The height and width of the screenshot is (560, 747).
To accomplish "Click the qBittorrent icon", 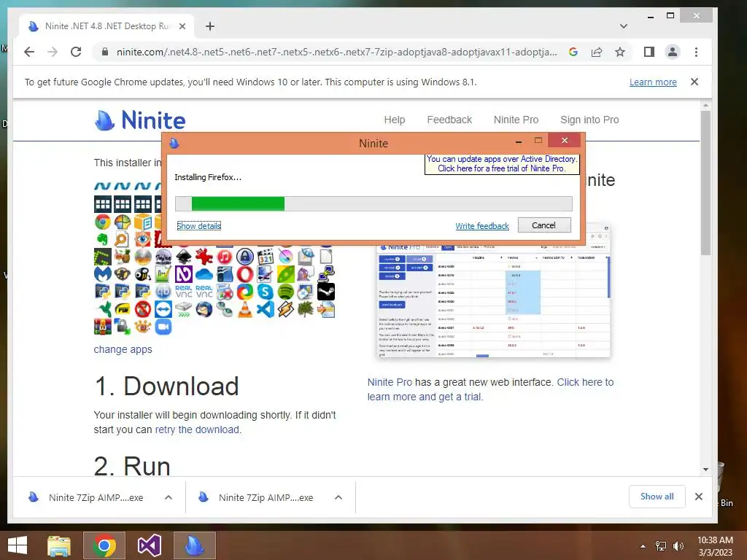I will (163, 292).
